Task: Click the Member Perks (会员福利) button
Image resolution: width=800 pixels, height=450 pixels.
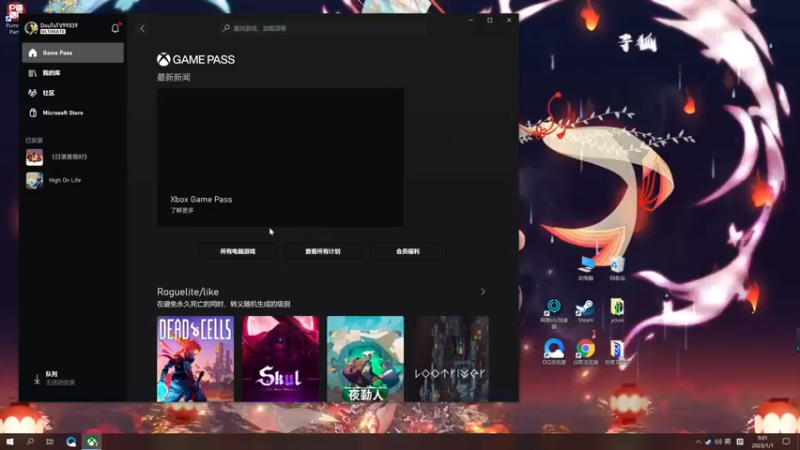Action: point(408,252)
